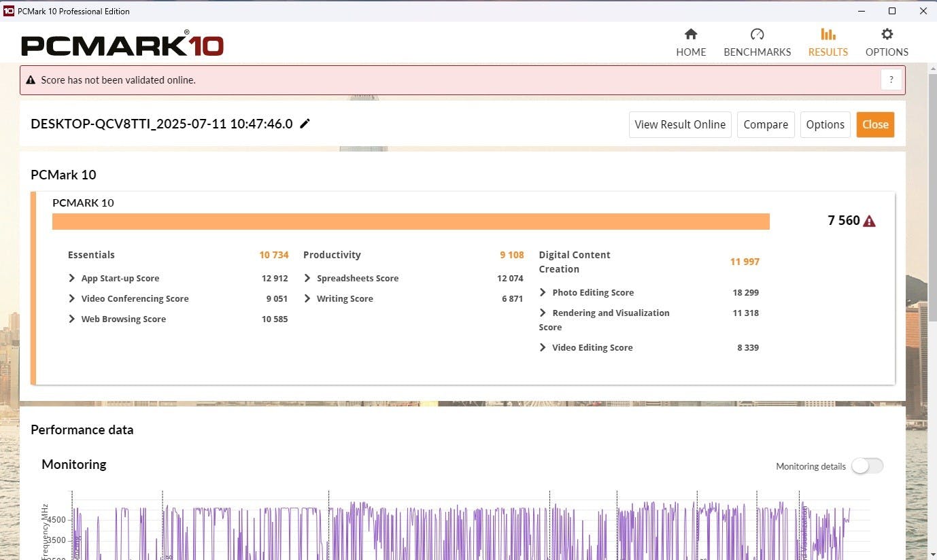Click PCMark 10 app icon in title bar
Viewport: 937px width, 560px height.
(8, 11)
